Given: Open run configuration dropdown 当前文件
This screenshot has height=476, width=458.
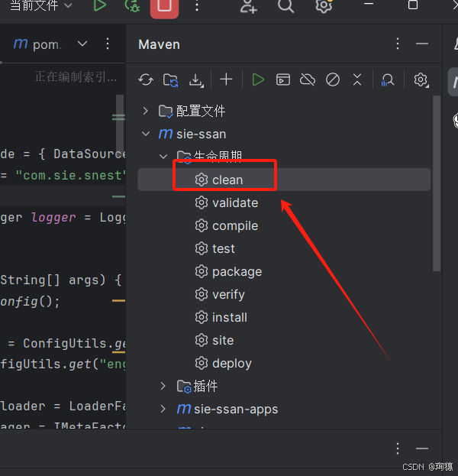Looking at the screenshot, I should pyautogui.click(x=41, y=5).
